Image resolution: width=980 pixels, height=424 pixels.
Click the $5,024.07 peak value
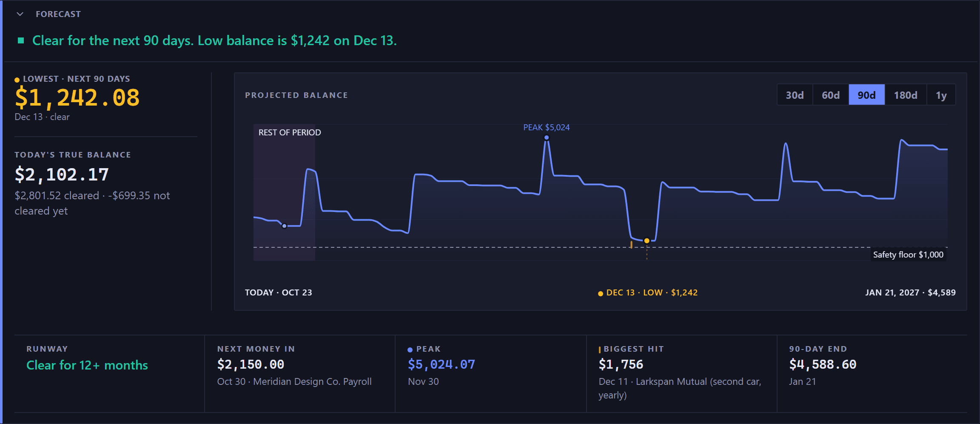pyautogui.click(x=441, y=364)
